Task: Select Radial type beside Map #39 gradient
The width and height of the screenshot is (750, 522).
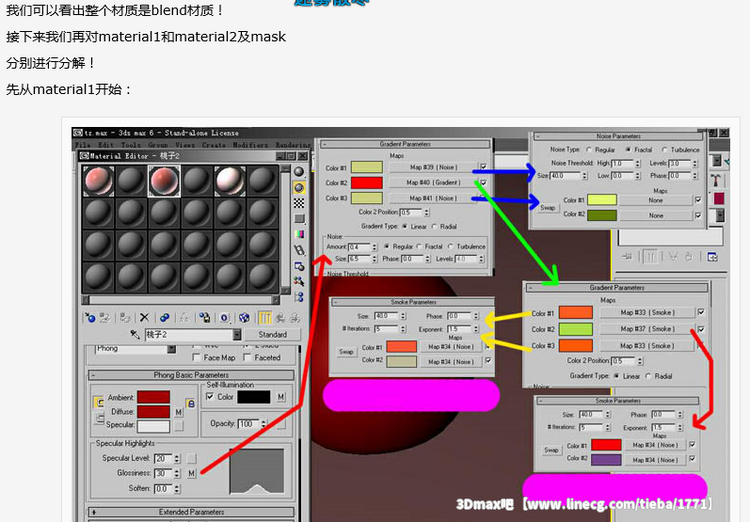Action: [434, 226]
